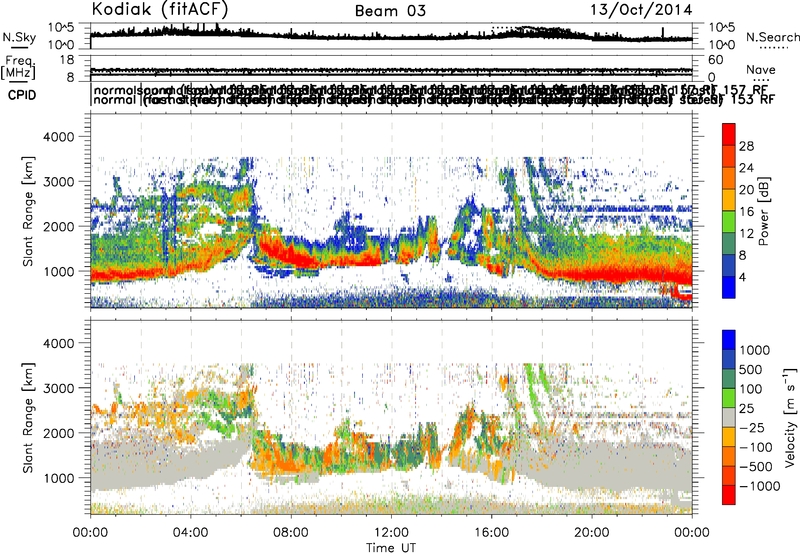The image size is (800, 554).
Task: Click the "Power [dB]" colorbar label
Action: coord(764,211)
